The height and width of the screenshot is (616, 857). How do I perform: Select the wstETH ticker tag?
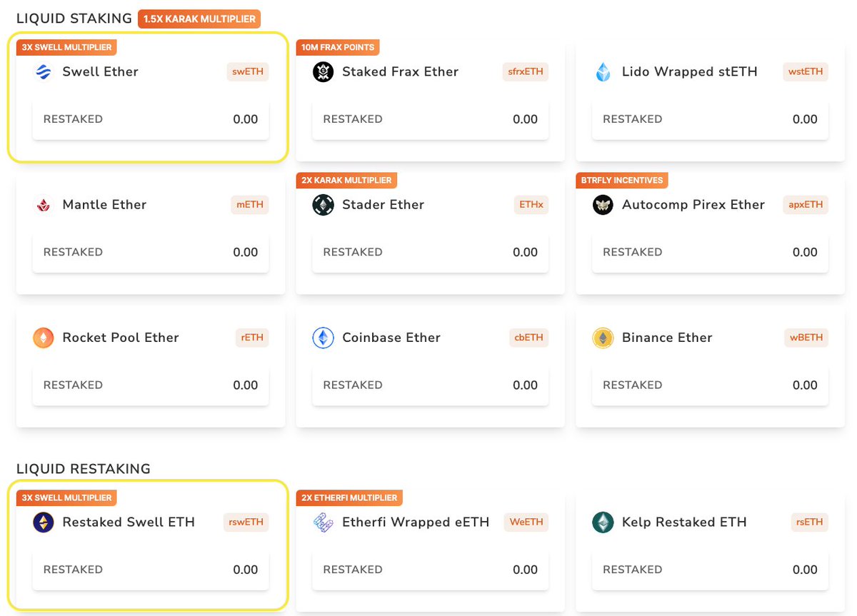[806, 71]
